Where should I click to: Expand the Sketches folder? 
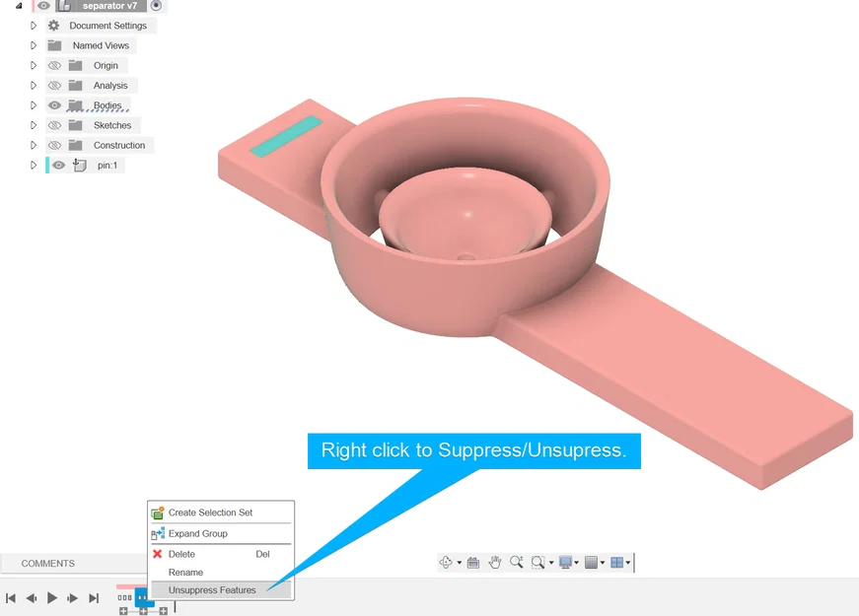33,125
